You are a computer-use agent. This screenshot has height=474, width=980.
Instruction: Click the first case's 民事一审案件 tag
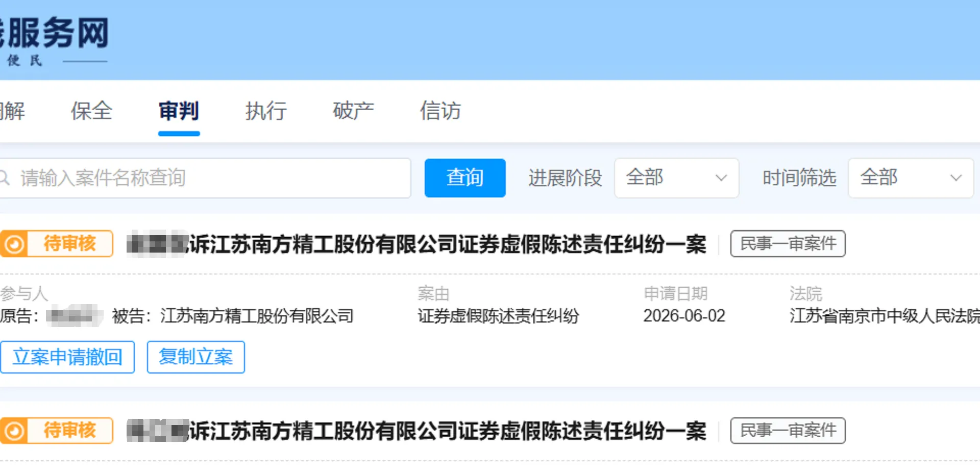point(788,244)
